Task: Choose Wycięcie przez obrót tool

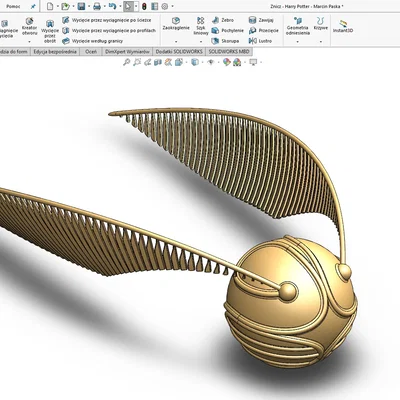Action: [50, 31]
